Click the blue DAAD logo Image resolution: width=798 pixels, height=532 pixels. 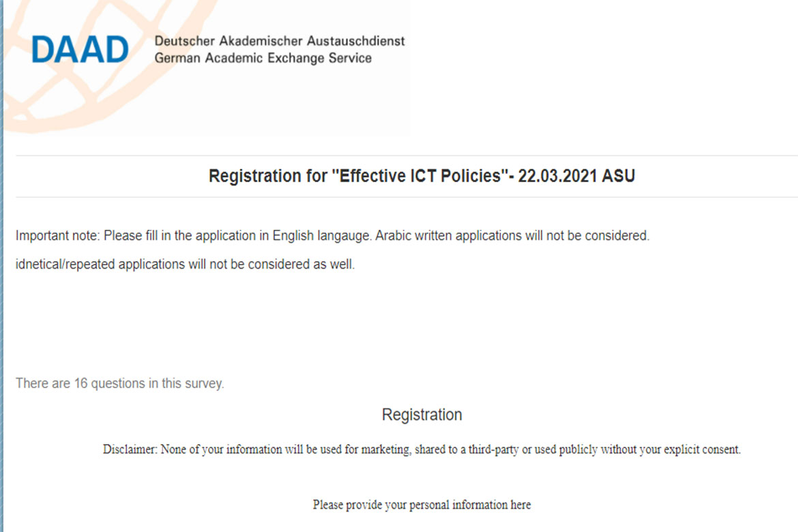coord(80,49)
